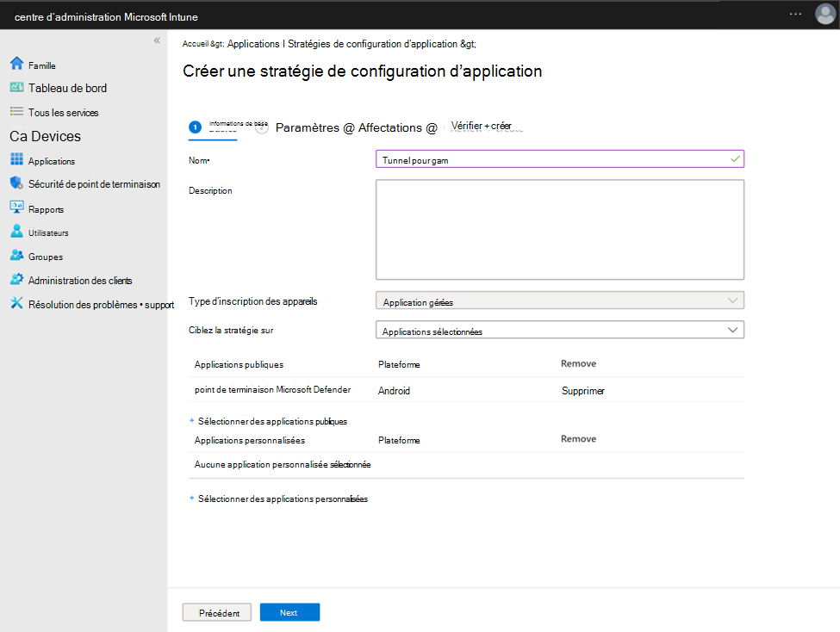This screenshot has width=840, height=632.
Task: Go to Famille in navigation
Action: 42,65
